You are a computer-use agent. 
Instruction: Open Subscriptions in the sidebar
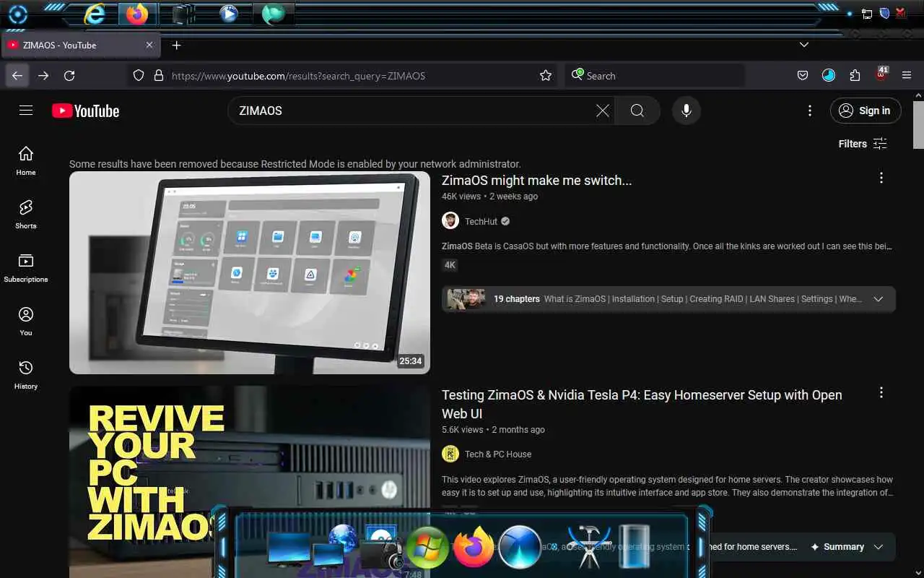coord(26,267)
